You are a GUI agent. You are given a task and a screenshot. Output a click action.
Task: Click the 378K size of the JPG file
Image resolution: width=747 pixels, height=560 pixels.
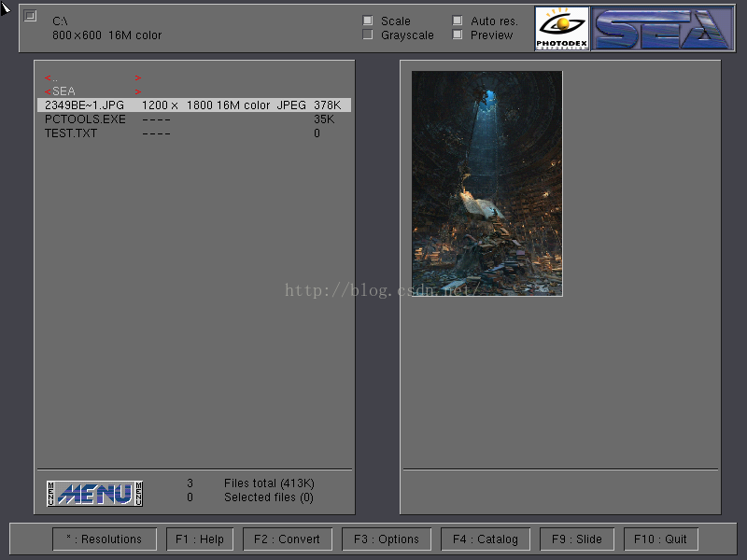point(328,105)
